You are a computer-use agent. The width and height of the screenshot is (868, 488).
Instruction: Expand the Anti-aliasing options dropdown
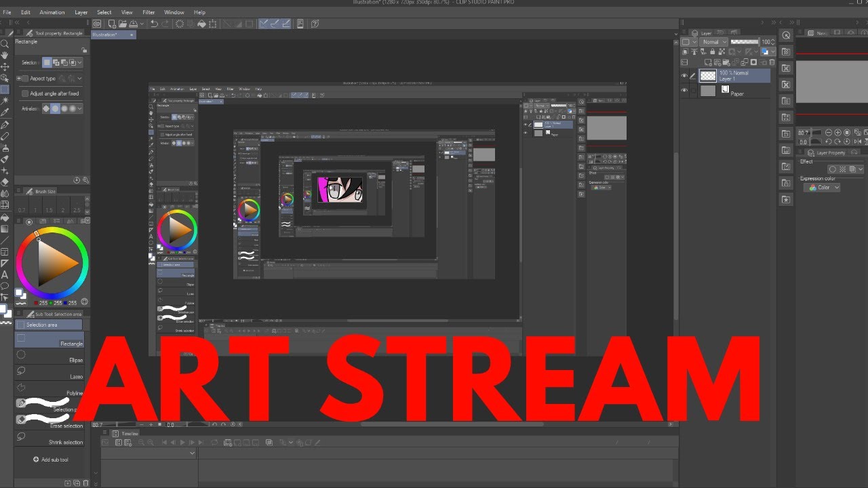tap(79, 108)
